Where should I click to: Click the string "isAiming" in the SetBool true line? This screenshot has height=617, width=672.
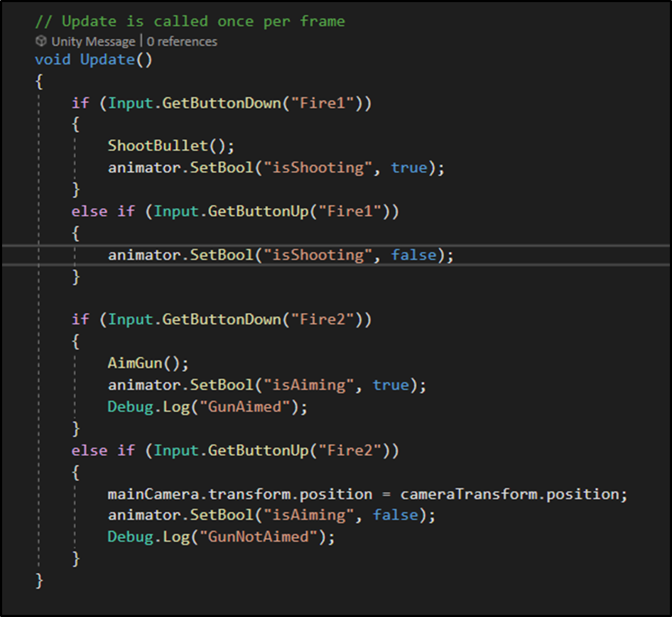(x=308, y=385)
